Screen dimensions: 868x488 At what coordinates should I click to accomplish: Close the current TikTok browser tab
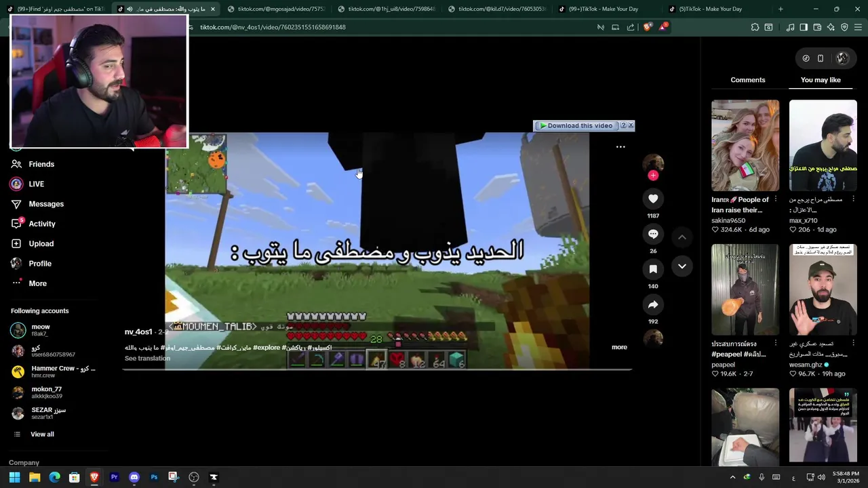click(x=213, y=9)
